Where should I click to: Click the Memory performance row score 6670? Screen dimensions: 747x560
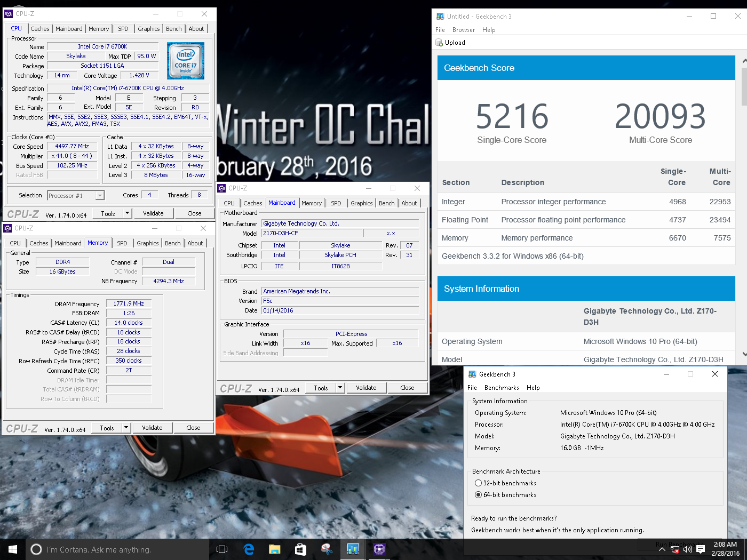point(678,238)
